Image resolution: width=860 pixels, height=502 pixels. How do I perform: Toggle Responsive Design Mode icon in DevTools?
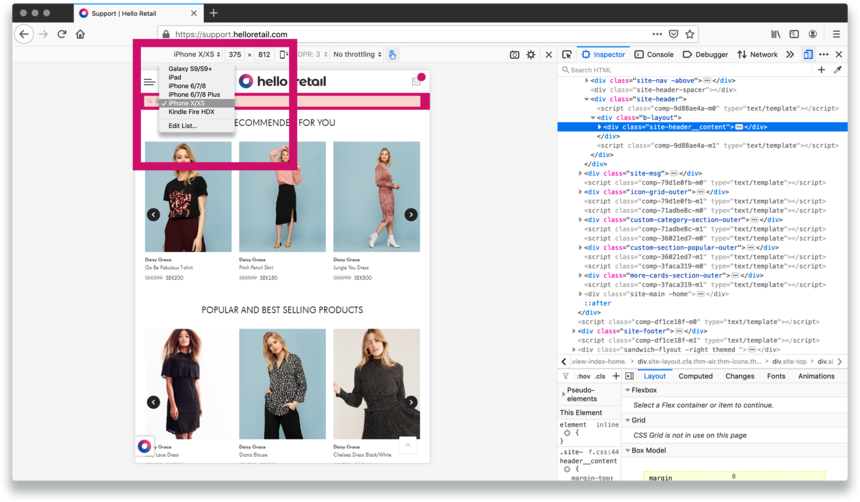(808, 54)
